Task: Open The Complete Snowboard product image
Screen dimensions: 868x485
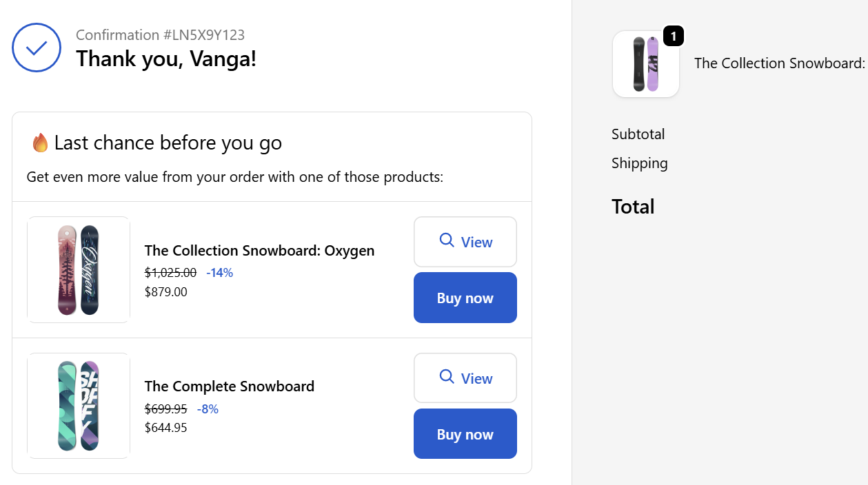Action: (x=79, y=406)
